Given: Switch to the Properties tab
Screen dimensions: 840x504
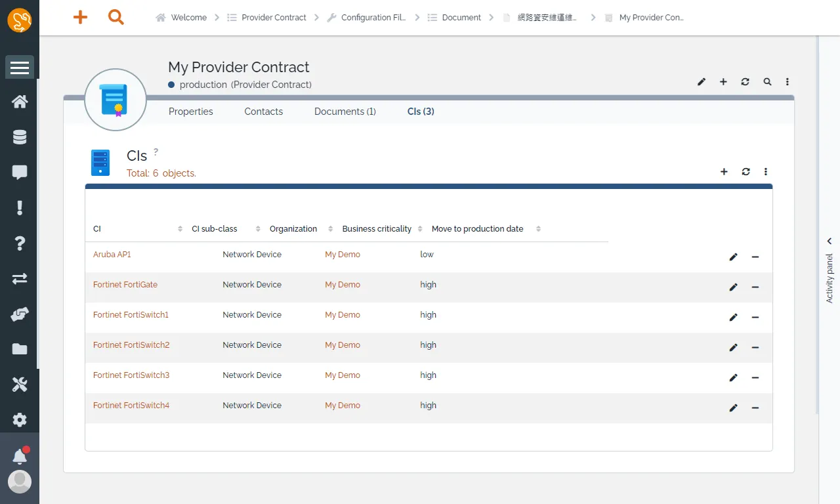Looking at the screenshot, I should (x=191, y=112).
